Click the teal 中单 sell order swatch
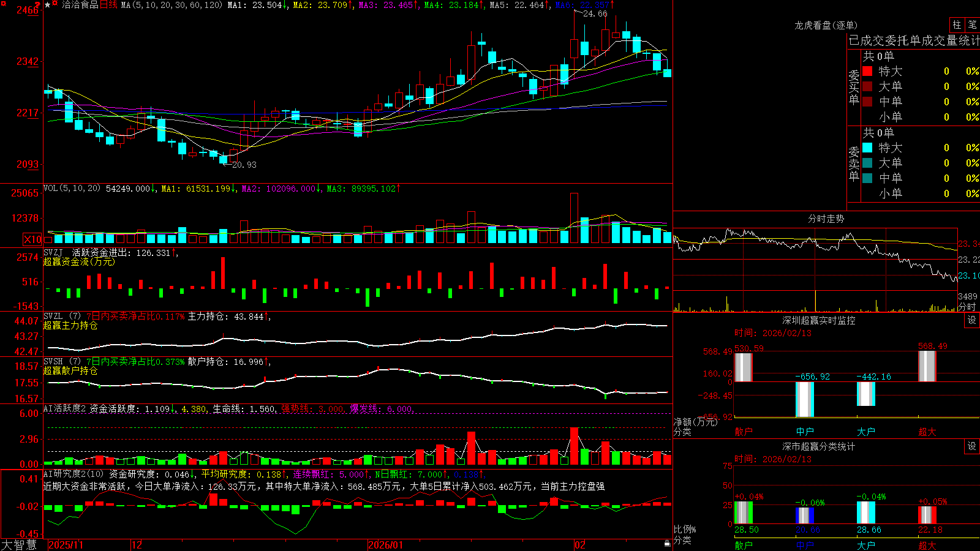This screenshot has height=551, width=980. pos(867,178)
